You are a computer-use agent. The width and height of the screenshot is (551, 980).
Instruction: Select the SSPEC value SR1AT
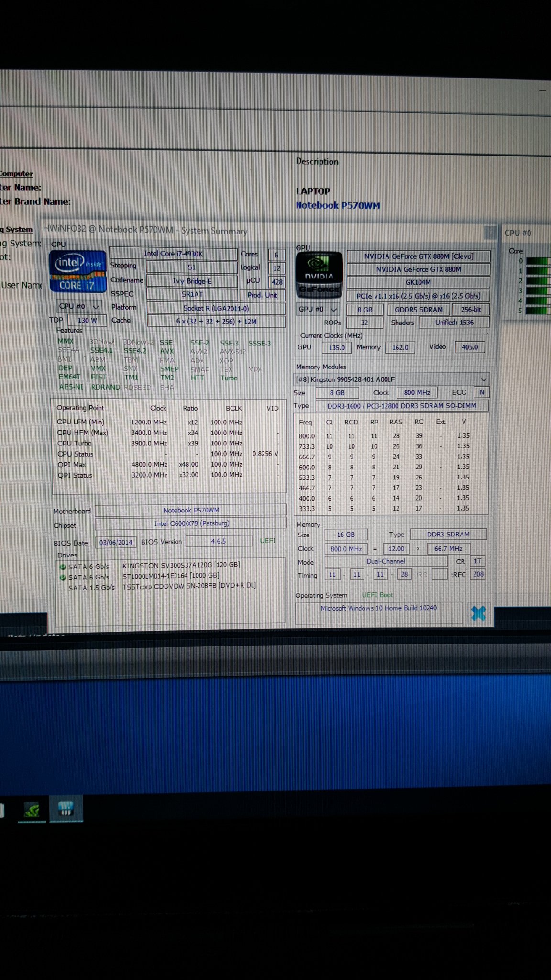[x=192, y=294]
